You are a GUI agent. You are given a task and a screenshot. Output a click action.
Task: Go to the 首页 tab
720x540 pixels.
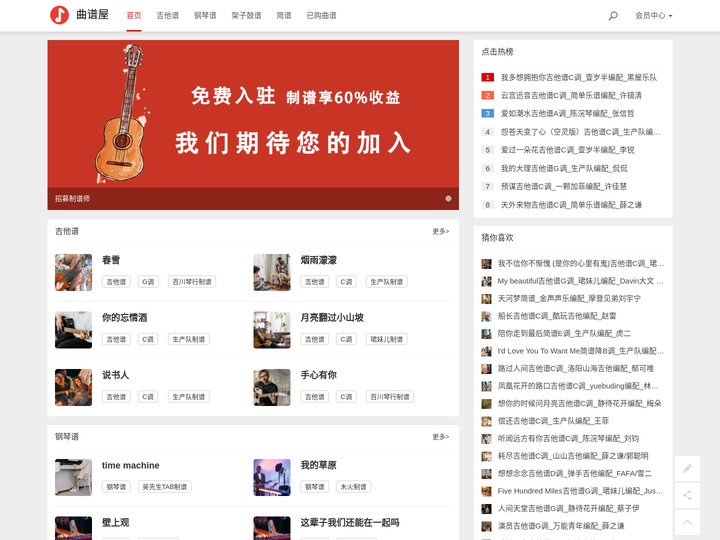point(134,15)
